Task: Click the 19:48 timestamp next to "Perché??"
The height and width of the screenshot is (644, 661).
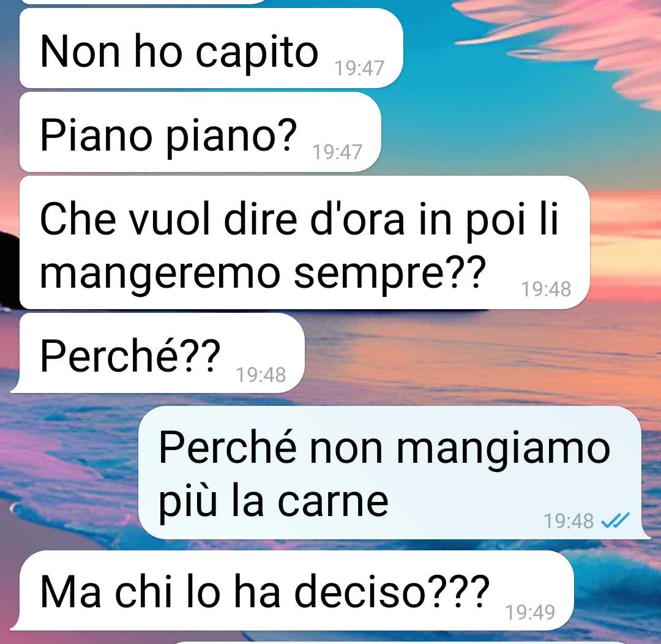Action: (x=261, y=375)
